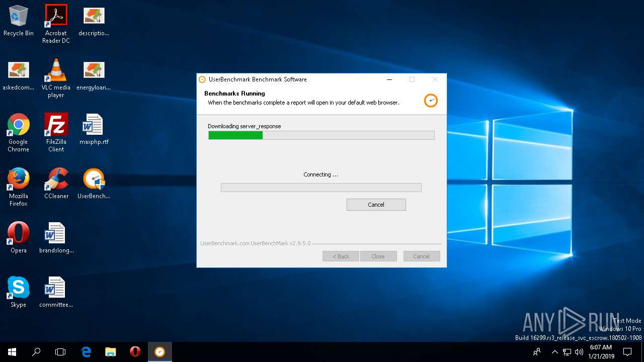The image size is (644, 362).
Task: Launch Mozilla Firefox desktop shortcut
Action: (18, 187)
